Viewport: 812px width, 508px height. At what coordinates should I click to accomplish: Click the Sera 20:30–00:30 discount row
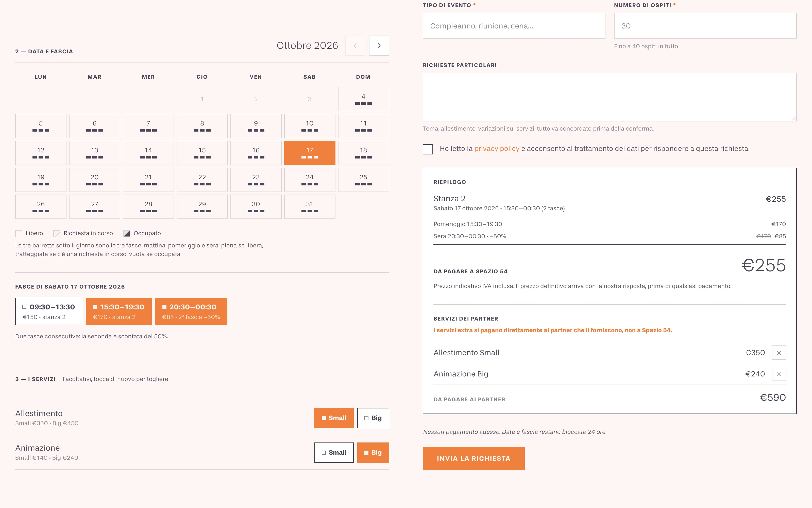point(609,236)
